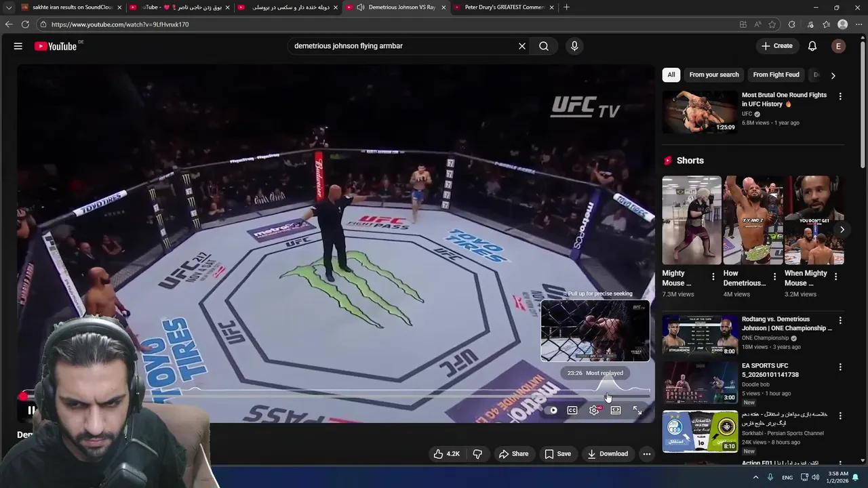868x488 pixels.
Task: Show more Shorts with the carousel arrow
Action: point(842,230)
